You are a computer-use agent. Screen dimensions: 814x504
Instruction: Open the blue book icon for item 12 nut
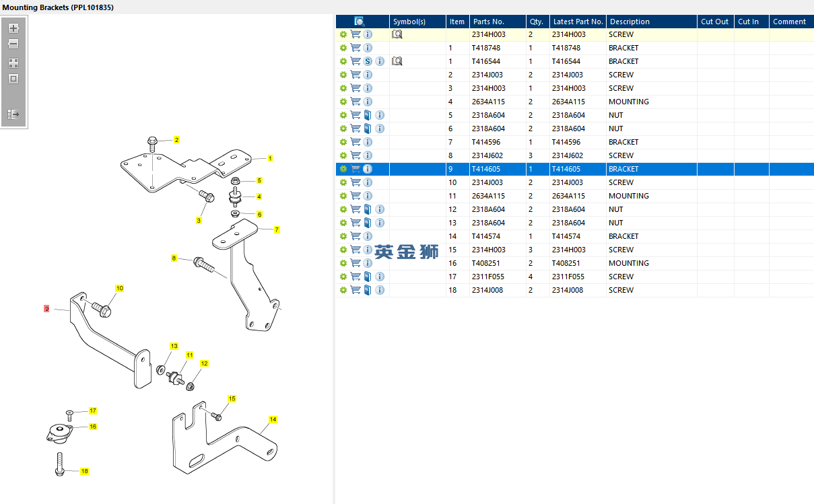[368, 209]
